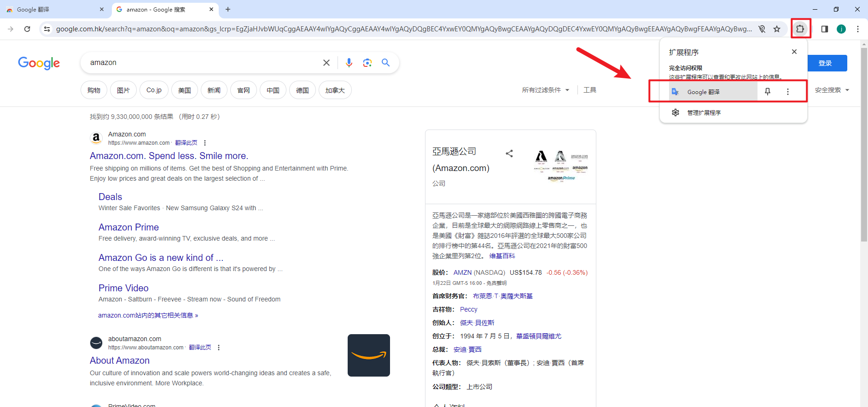
Task: Click the magnifier search button
Action: click(x=386, y=63)
